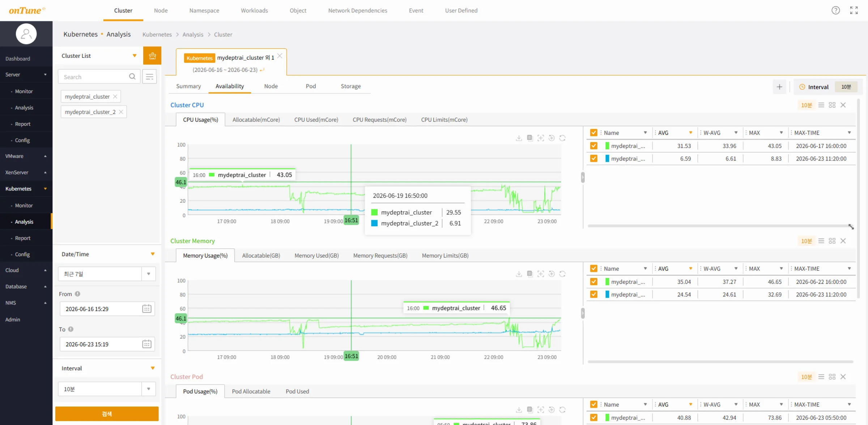Open the From date calendar picker
Image resolution: width=868 pixels, height=425 pixels.
coord(147,309)
